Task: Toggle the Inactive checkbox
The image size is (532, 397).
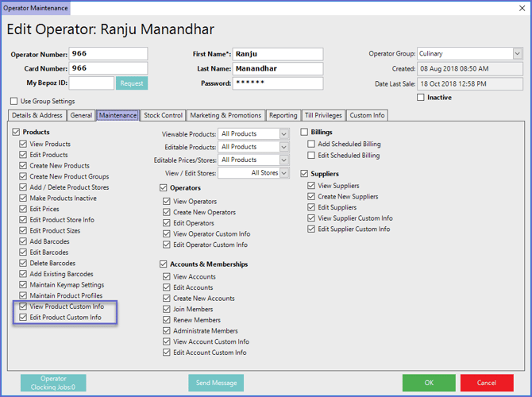Action: (x=421, y=98)
